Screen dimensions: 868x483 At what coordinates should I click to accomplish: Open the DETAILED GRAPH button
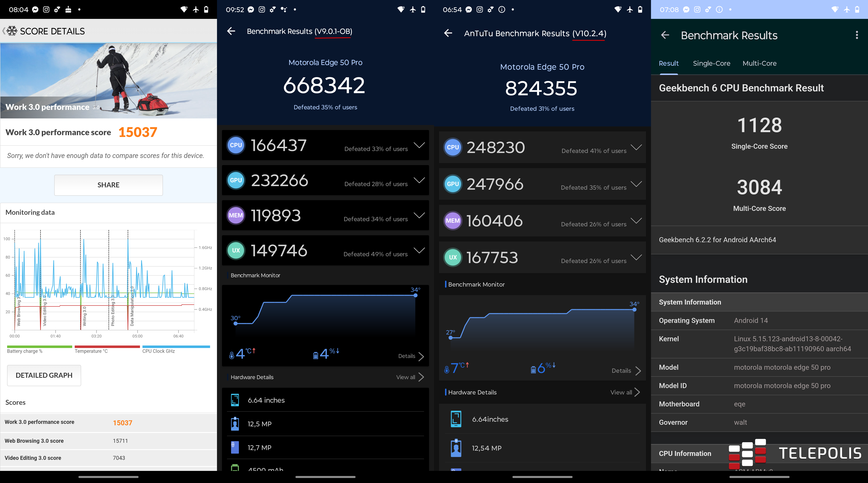point(44,375)
